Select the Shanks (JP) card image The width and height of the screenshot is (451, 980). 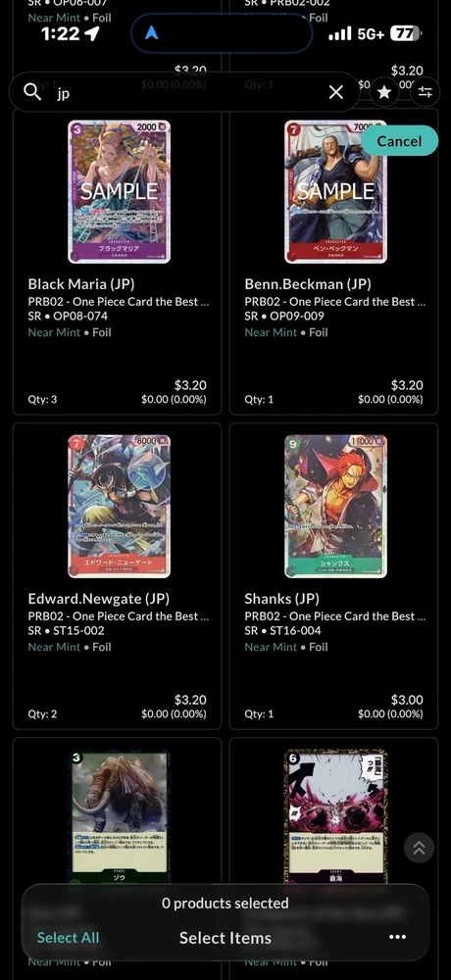[335, 507]
